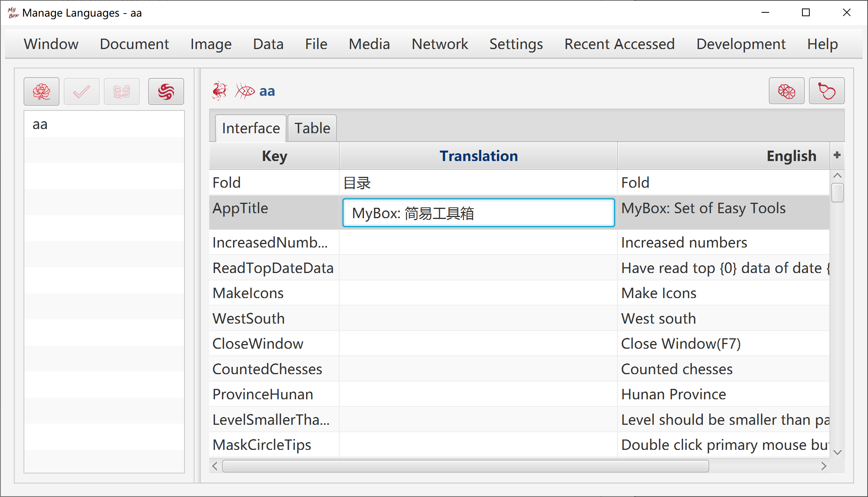Open the Recent Accessed menu

pos(619,44)
